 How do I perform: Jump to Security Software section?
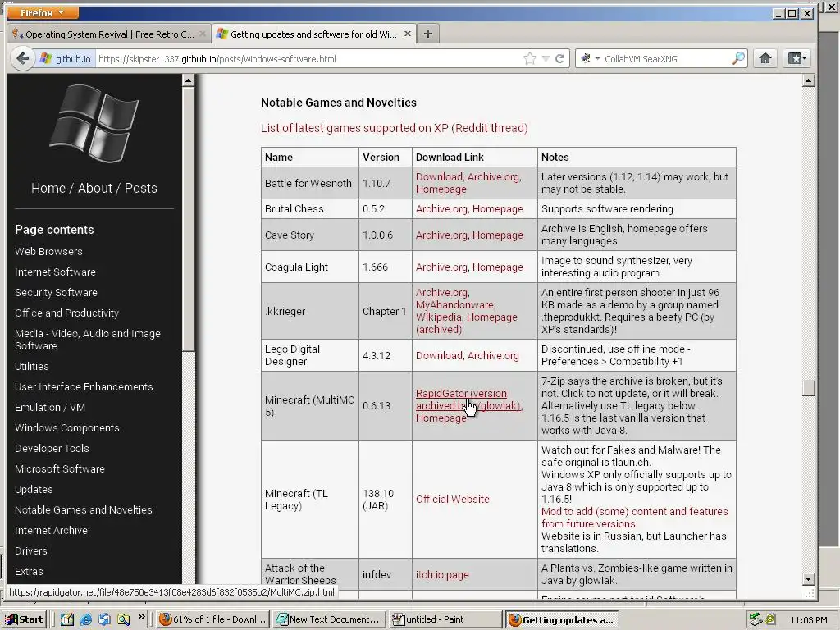click(56, 293)
